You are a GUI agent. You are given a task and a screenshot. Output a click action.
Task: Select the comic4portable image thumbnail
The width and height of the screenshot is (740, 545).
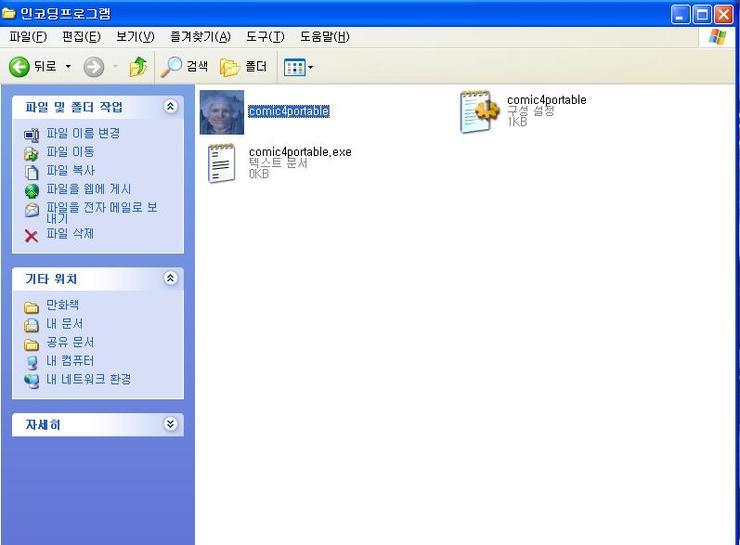[x=221, y=112]
